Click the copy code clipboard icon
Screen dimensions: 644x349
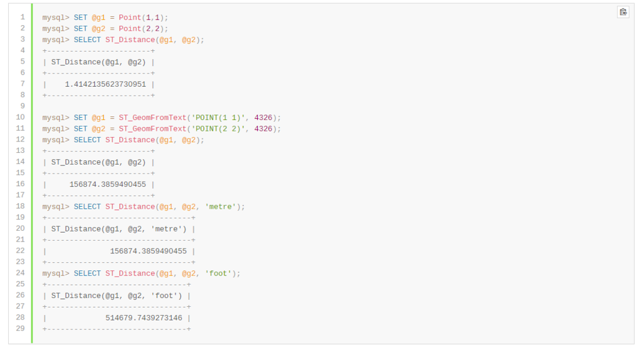point(623,12)
